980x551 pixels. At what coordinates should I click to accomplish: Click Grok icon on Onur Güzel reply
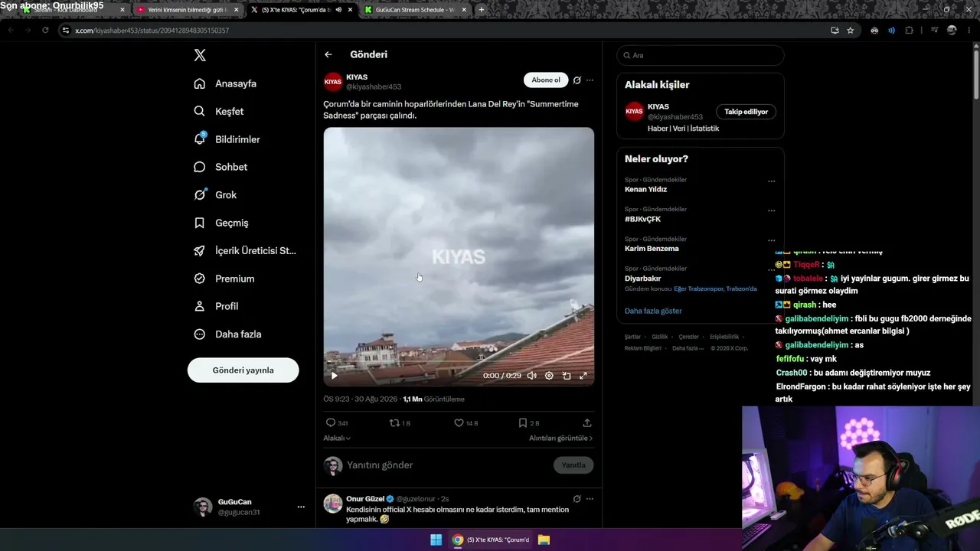(577, 498)
